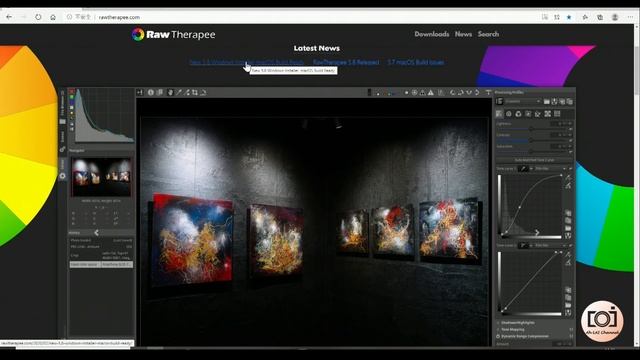Open Tone curve 2 curve type dropdown

point(526,245)
